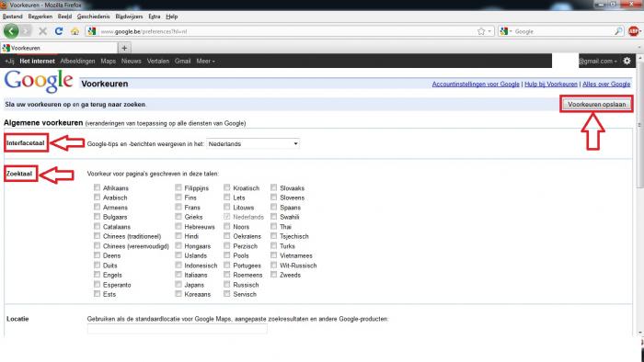
Task: Check the Japans language checkbox
Action: pyautogui.click(x=178, y=284)
